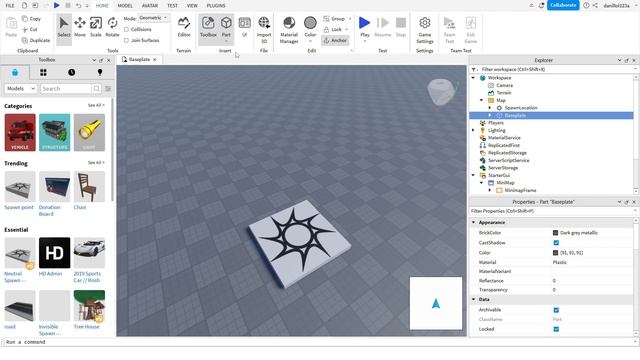Duplicate the selection
This screenshot has width=640, height=360.
click(x=36, y=40)
